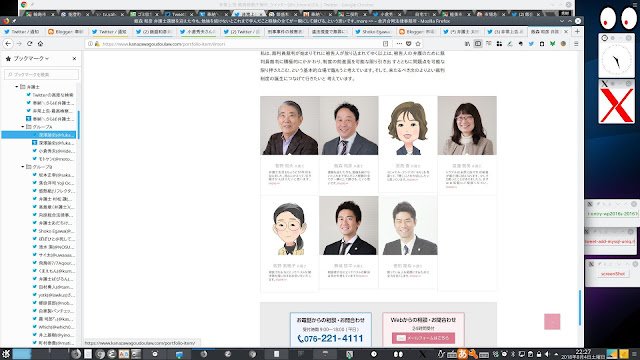Save page to Pocket icon
This screenshot has width=640, height=360.
(409, 44)
